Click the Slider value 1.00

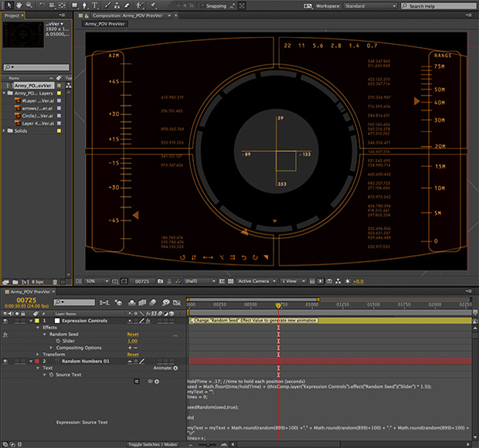coord(133,341)
